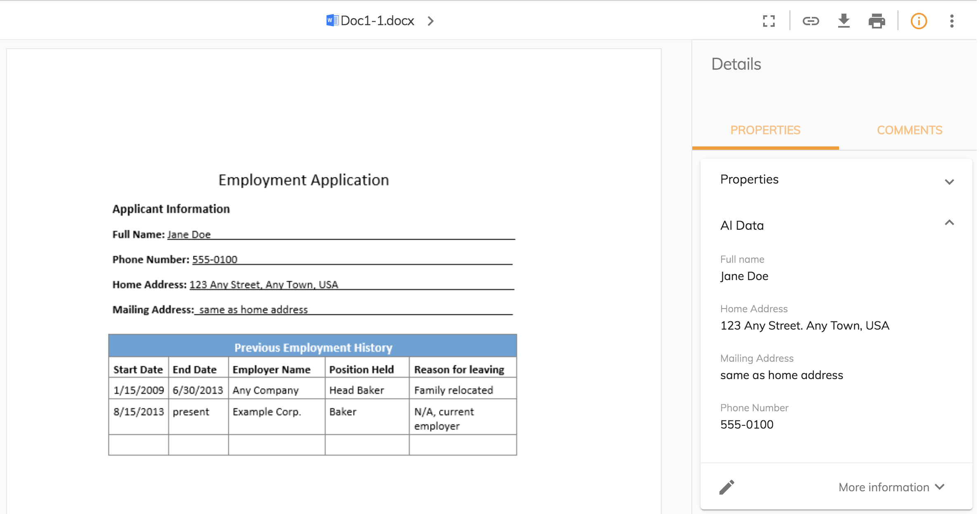Click the edit pencil icon
Screen dimensions: 980x514
(726, 487)
